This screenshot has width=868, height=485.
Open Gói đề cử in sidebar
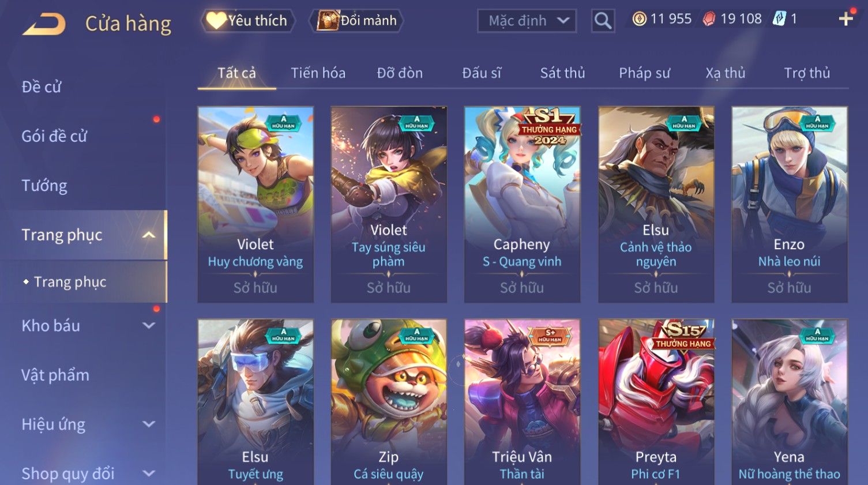pos(54,136)
